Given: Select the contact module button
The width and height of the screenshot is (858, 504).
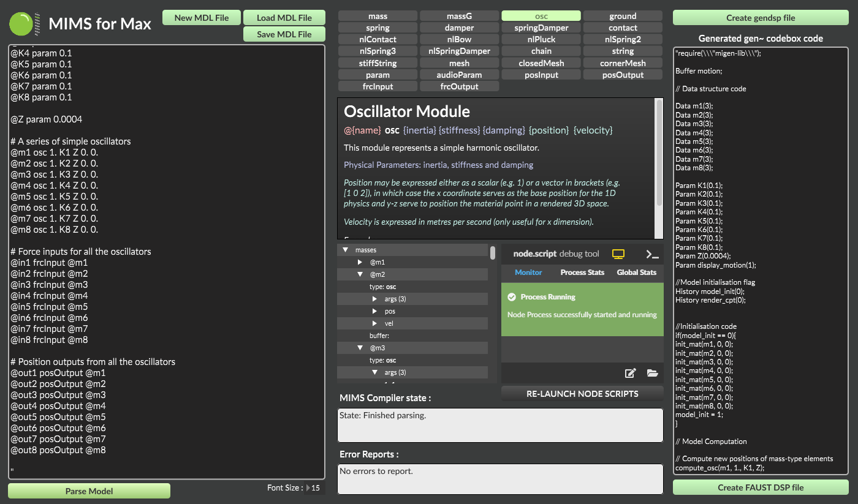Looking at the screenshot, I should click(623, 28).
